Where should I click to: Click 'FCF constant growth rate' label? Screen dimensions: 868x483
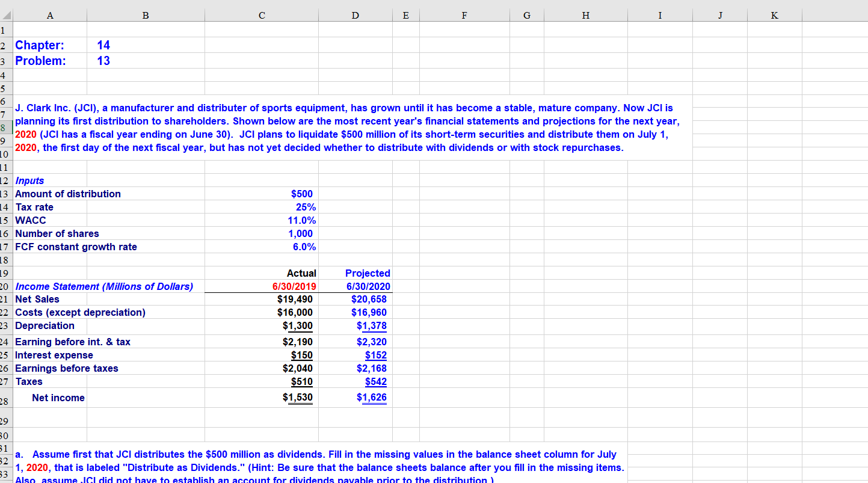pyautogui.click(x=76, y=247)
